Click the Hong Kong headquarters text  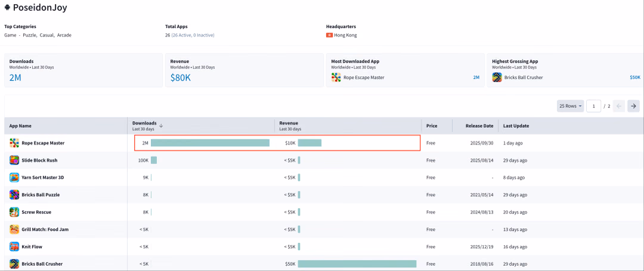pos(345,35)
